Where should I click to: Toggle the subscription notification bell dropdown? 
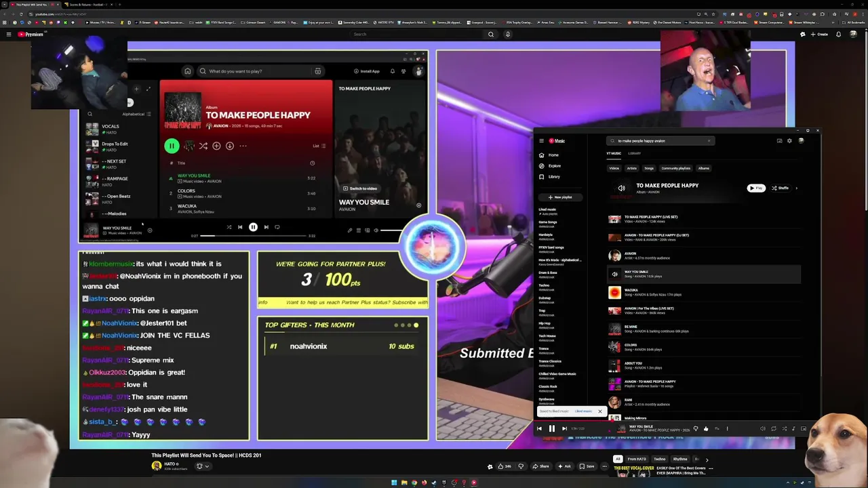tap(203, 466)
